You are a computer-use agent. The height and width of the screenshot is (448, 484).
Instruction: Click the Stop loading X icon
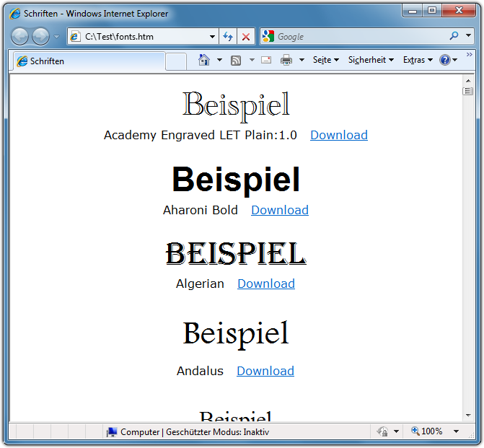point(246,36)
